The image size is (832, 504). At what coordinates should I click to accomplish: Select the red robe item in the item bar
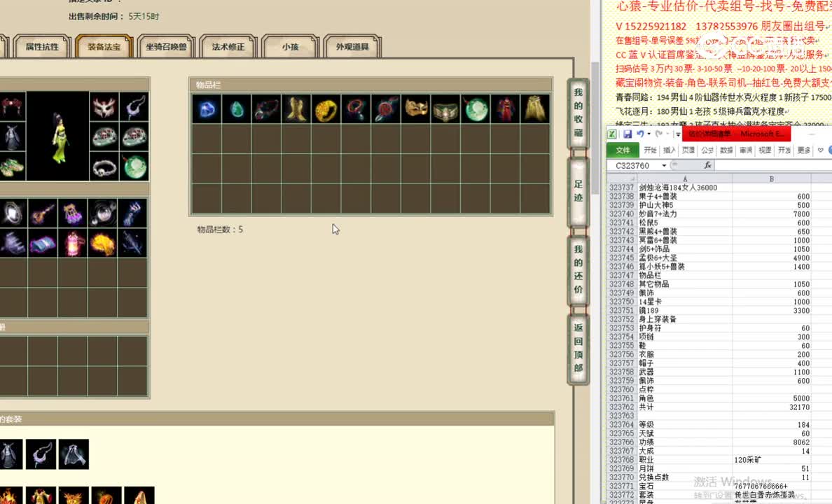coord(505,111)
